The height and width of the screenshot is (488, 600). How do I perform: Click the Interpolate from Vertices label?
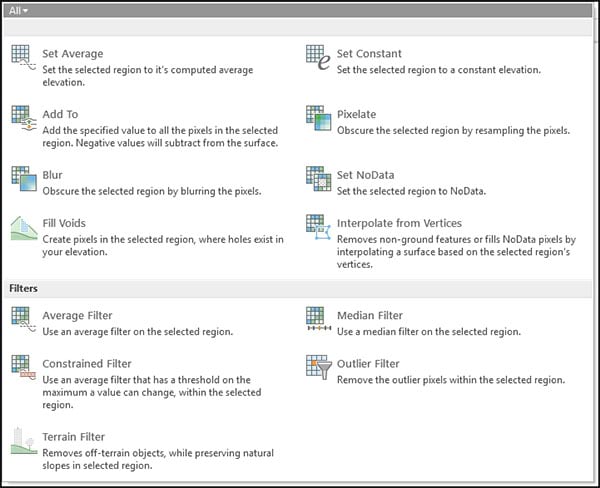399,223
